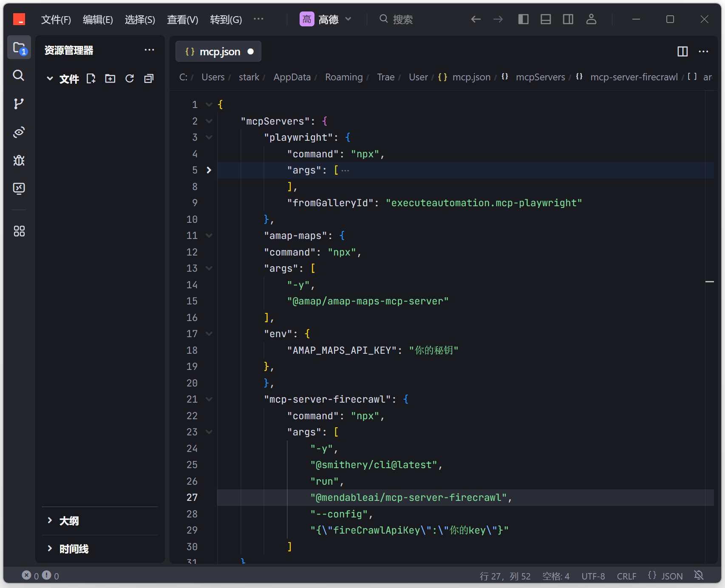The width and height of the screenshot is (725, 588).
Task: Click the New File icon
Action: (91, 79)
